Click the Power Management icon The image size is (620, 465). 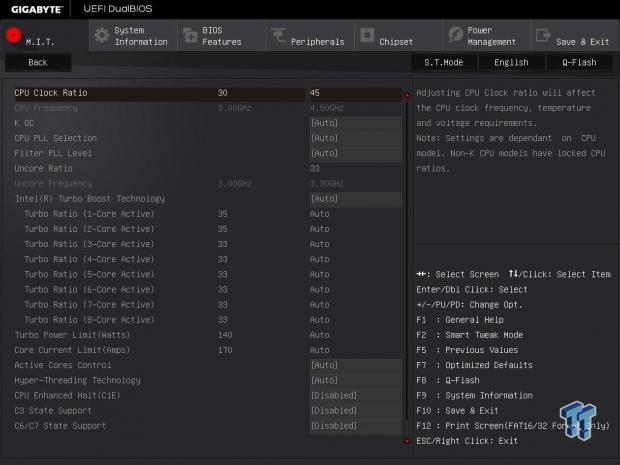[x=454, y=36]
